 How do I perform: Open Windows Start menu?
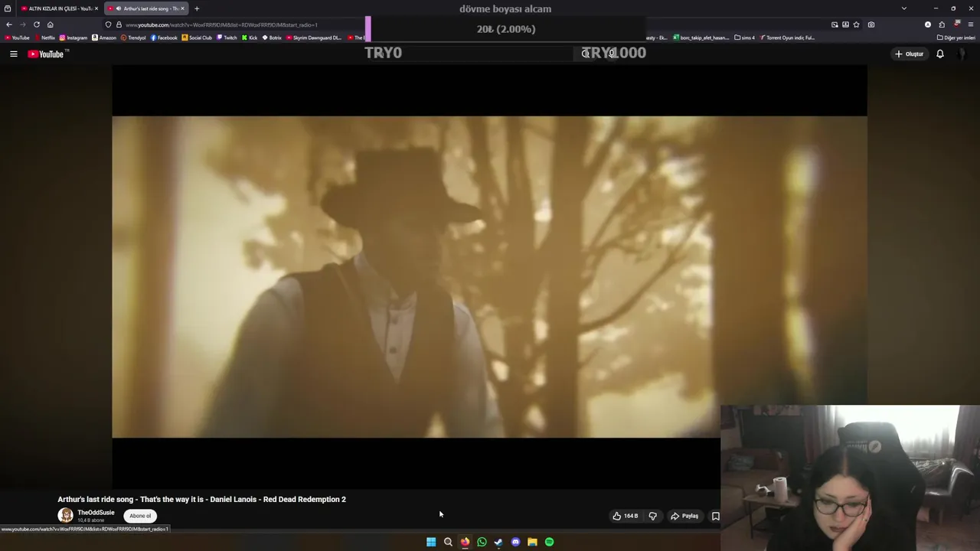point(431,542)
